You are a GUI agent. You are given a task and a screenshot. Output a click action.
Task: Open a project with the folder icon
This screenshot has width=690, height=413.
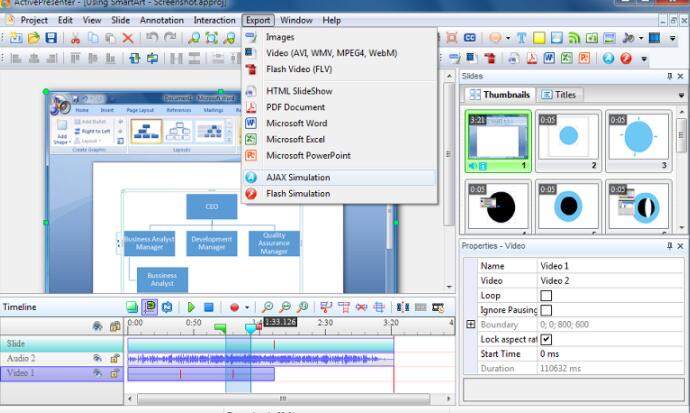[x=33, y=38]
